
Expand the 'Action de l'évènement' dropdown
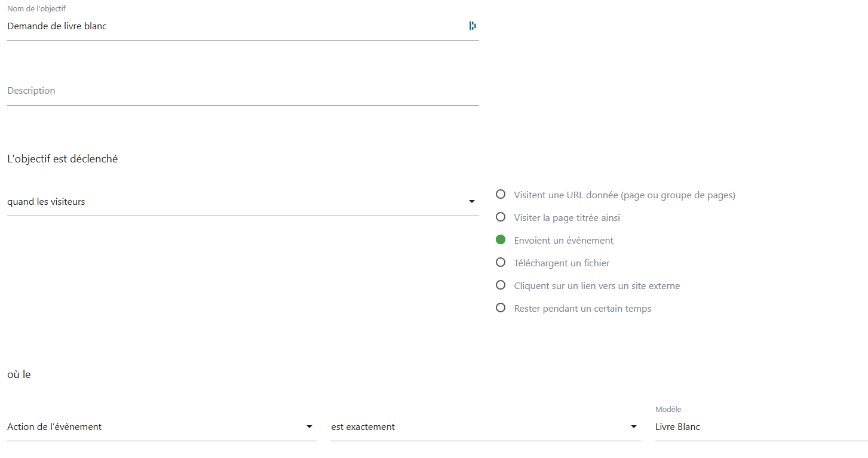coord(155,427)
